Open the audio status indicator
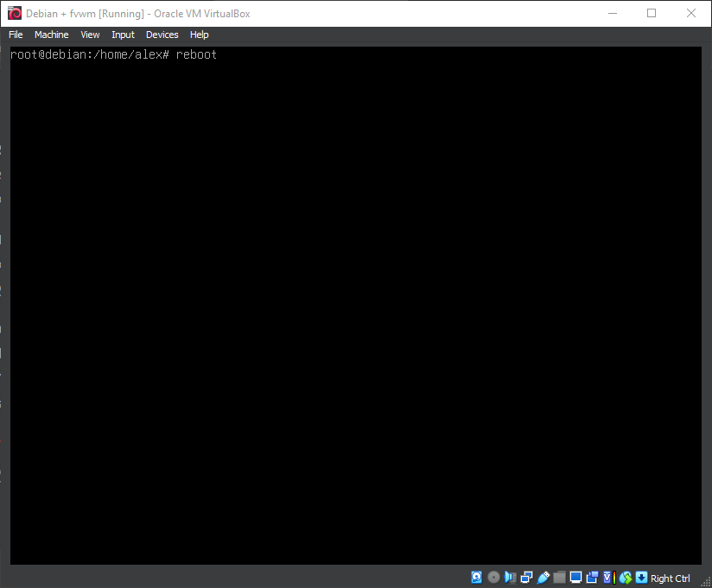Viewport: 712px width, 588px height. (x=510, y=577)
